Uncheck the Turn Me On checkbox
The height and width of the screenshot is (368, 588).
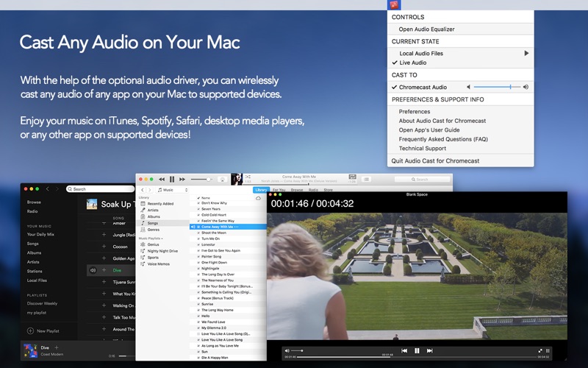point(198,238)
